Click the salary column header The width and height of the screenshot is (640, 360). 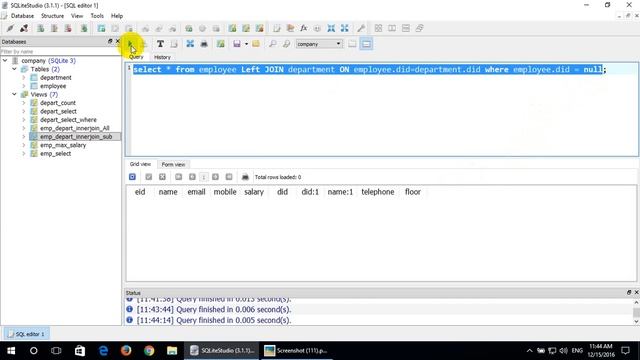click(x=254, y=192)
